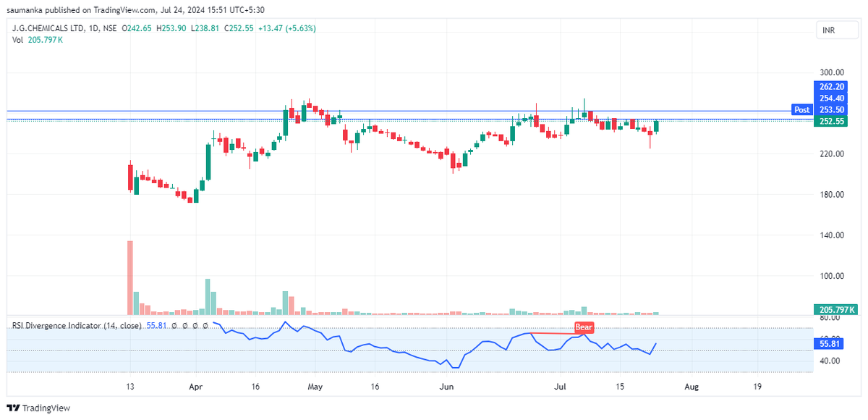Click the green 252.55 last price axis label

(832, 122)
